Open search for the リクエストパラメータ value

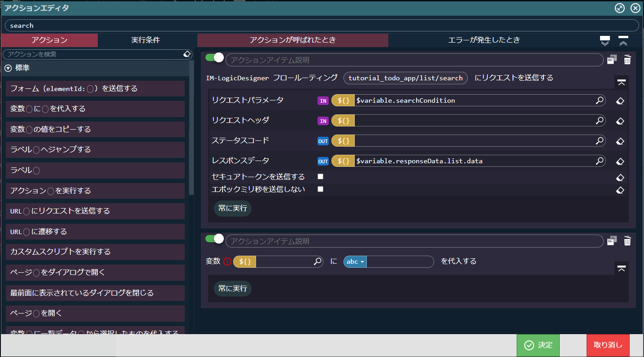600,100
